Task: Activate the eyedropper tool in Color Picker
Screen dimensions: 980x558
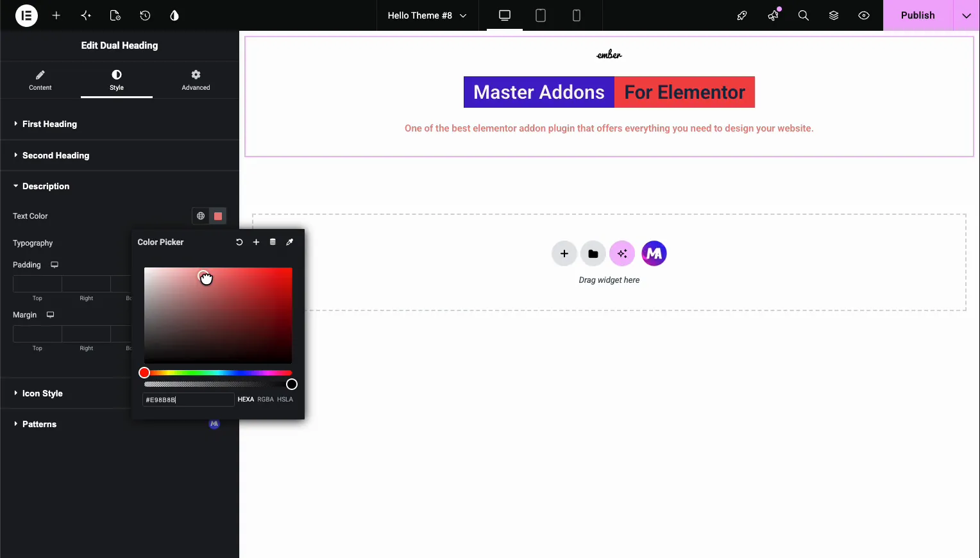Action: tap(289, 242)
